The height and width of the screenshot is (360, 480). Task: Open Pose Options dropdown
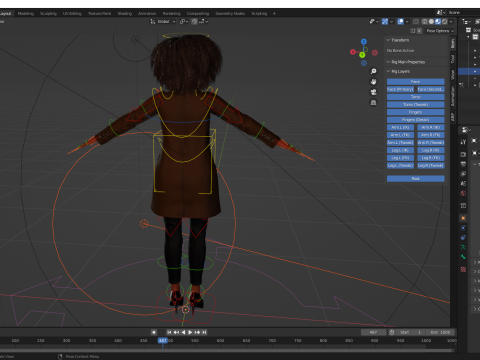pyautogui.click(x=440, y=31)
